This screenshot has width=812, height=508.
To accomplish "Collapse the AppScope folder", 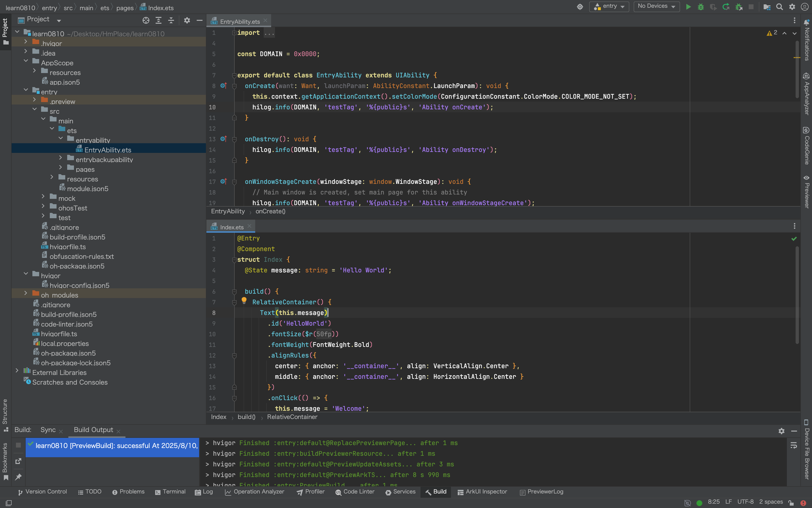I will (x=26, y=61).
